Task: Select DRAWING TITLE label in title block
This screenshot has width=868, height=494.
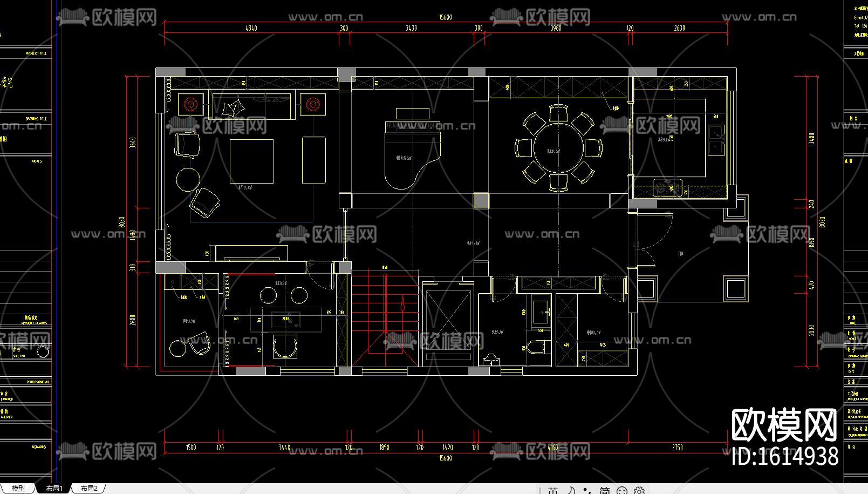Action: 36,118
